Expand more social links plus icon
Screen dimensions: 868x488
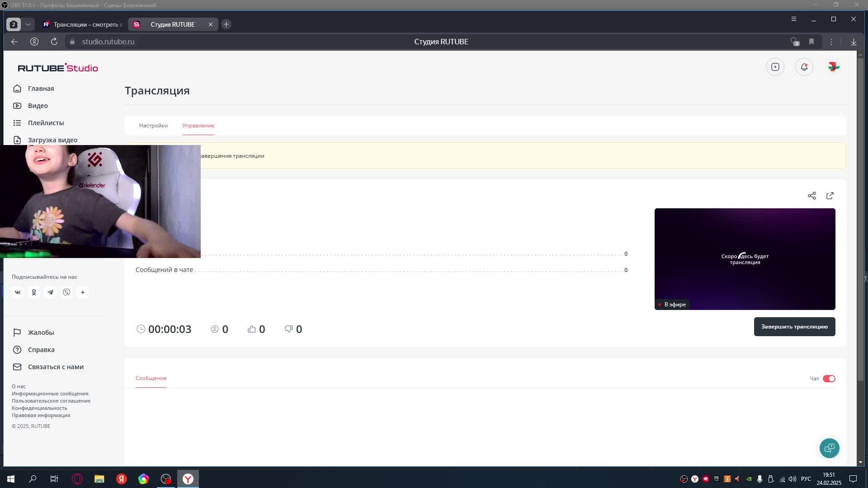tap(83, 292)
